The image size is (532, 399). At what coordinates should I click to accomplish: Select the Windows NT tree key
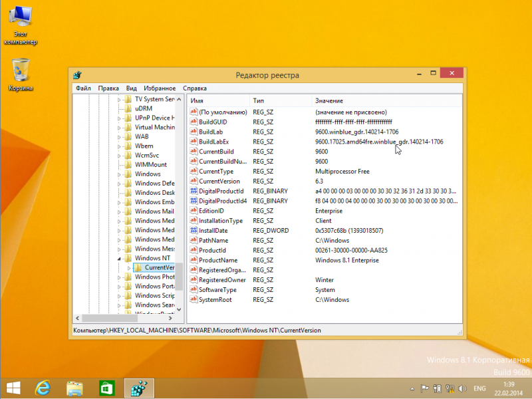point(152,258)
